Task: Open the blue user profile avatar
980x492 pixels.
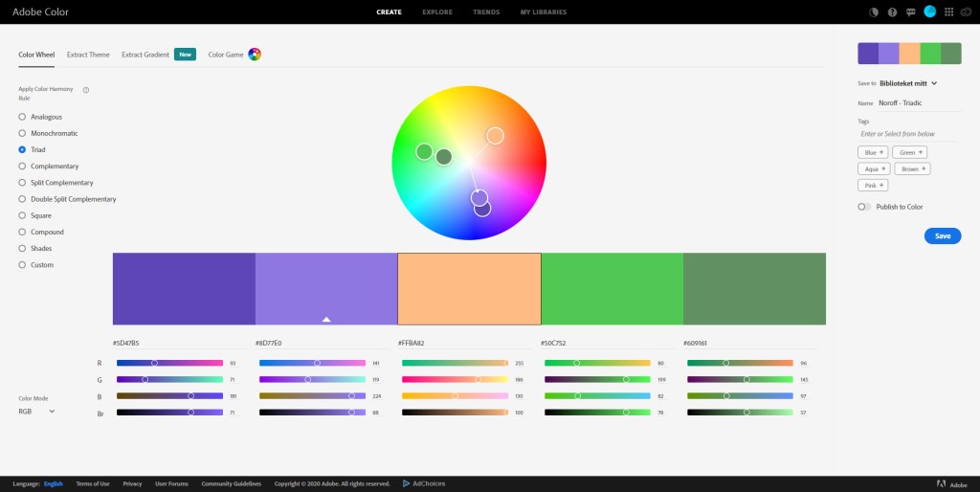Action: (x=929, y=11)
